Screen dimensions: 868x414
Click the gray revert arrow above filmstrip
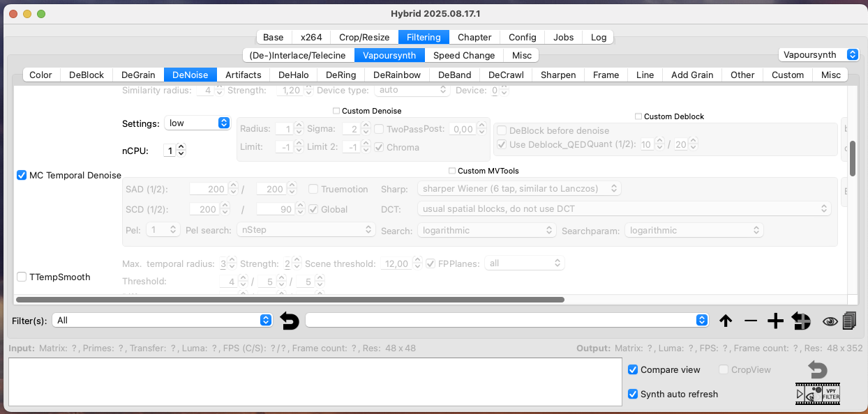pyautogui.click(x=818, y=370)
